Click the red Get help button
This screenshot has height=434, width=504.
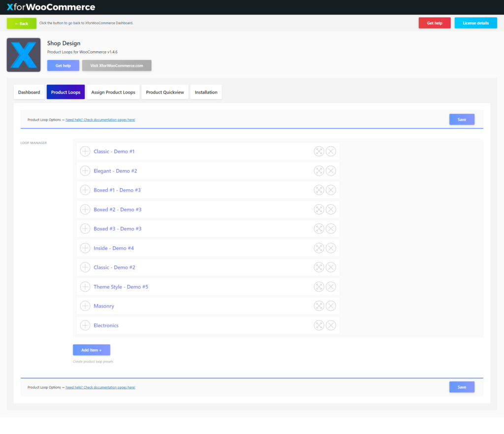(435, 23)
